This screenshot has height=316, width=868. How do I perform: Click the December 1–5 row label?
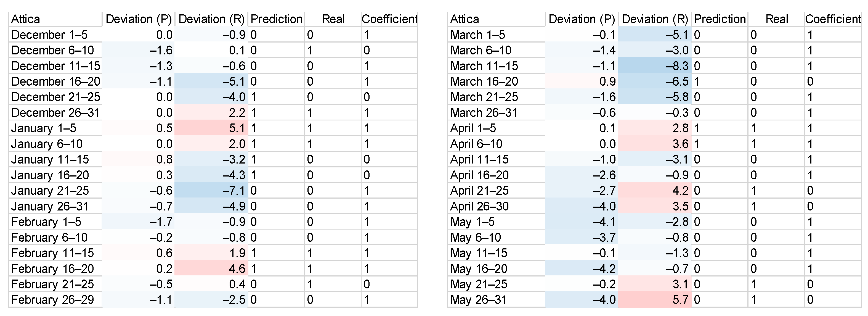tap(49, 35)
